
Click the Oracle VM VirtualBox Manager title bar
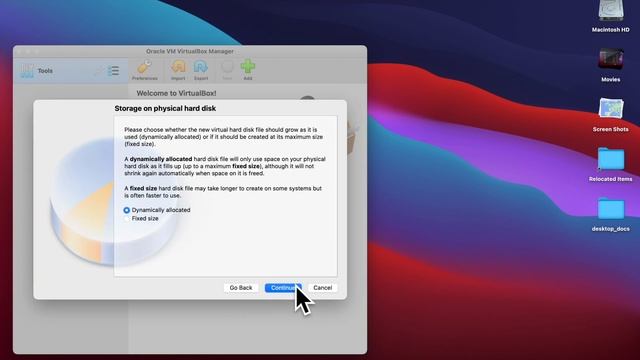(x=190, y=51)
